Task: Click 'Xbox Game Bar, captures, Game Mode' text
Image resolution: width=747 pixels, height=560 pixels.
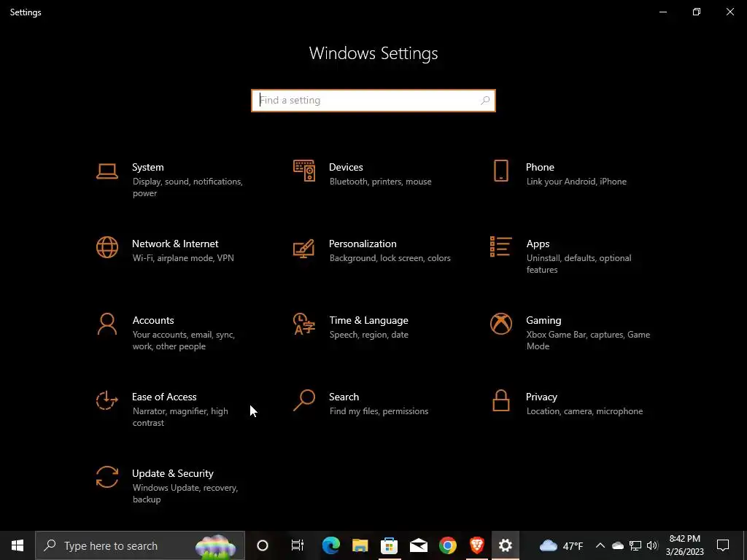Action: coord(589,341)
